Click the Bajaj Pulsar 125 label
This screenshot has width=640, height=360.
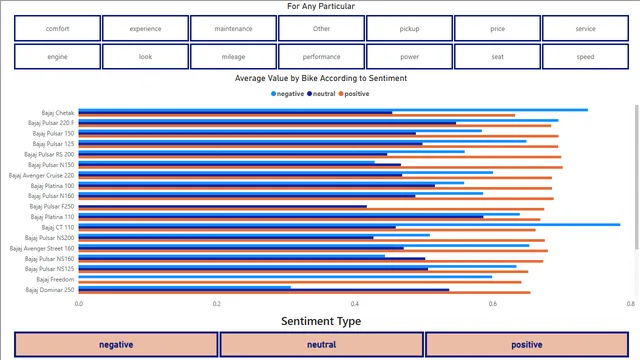53,144
